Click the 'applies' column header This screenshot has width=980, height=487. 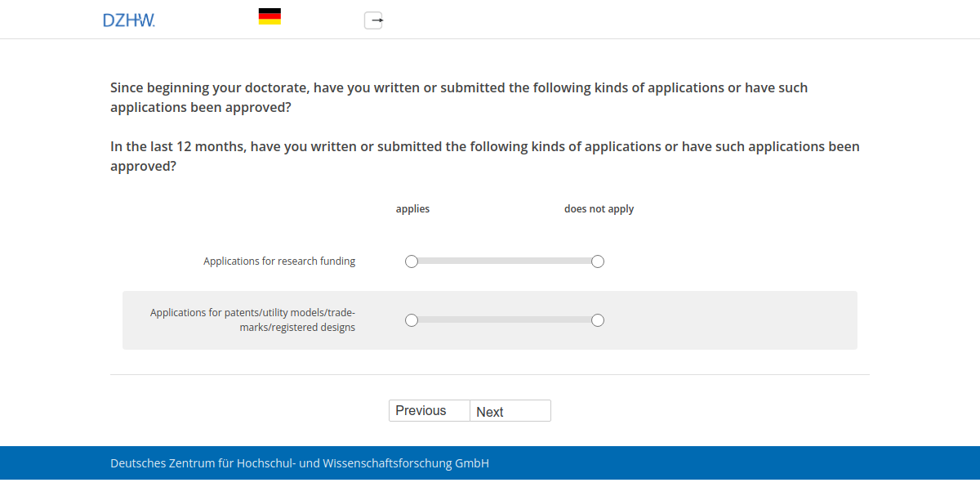point(412,208)
